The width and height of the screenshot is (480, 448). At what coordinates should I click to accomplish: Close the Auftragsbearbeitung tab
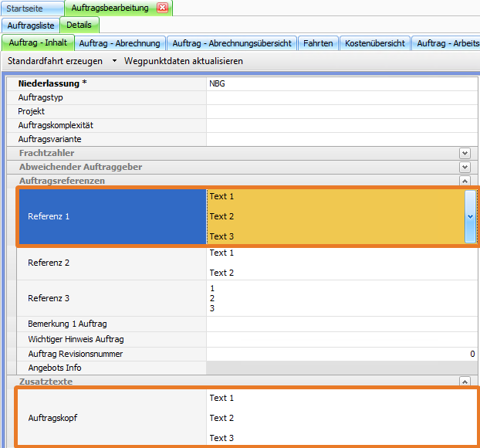pyautogui.click(x=162, y=8)
